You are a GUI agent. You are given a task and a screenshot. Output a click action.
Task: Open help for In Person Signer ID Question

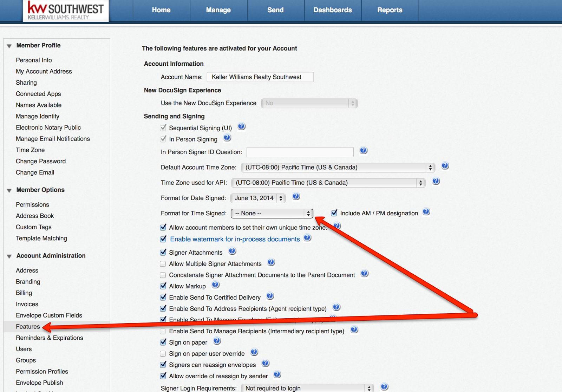click(363, 150)
